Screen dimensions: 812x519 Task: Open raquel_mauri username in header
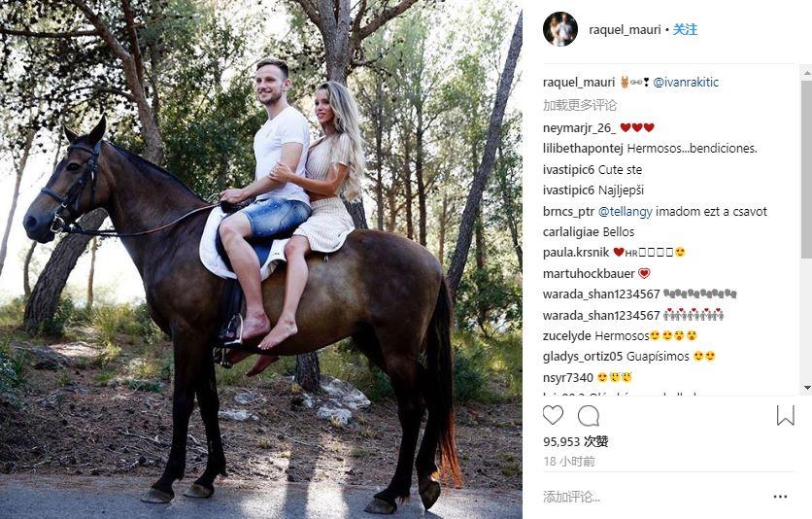click(625, 29)
